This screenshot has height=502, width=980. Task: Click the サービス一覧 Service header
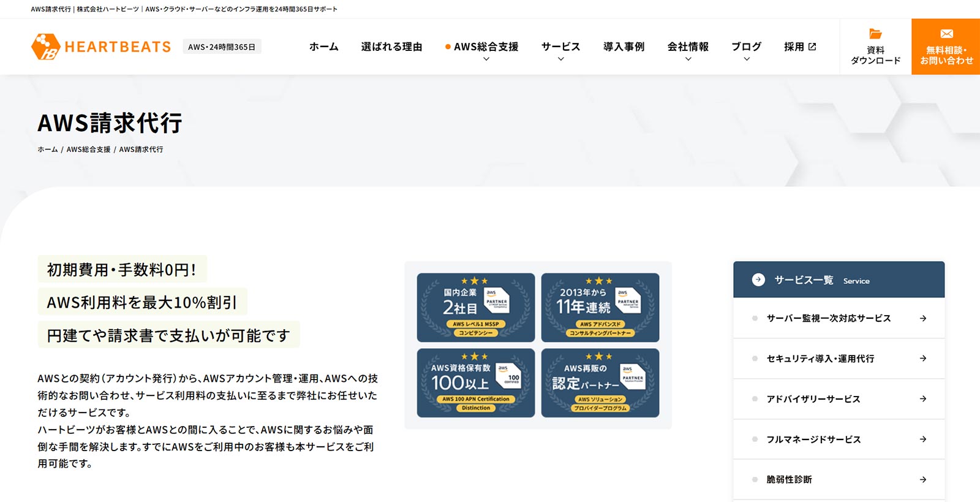pos(839,280)
